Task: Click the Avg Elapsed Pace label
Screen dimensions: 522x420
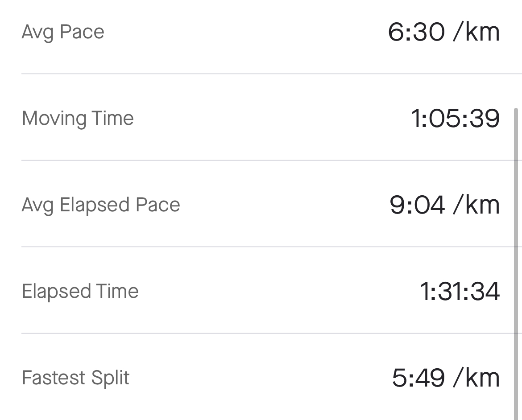Action: tap(101, 205)
